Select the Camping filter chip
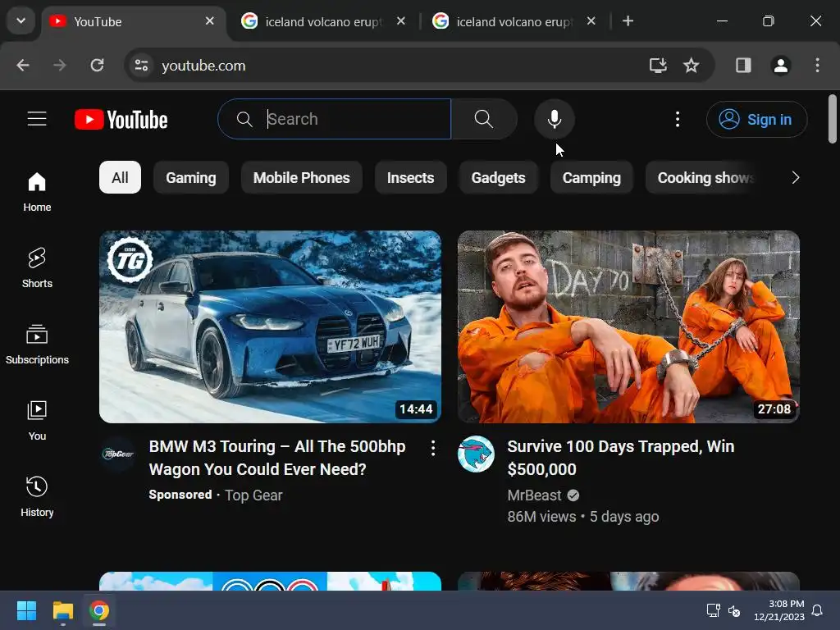The image size is (840, 630). tap(591, 177)
